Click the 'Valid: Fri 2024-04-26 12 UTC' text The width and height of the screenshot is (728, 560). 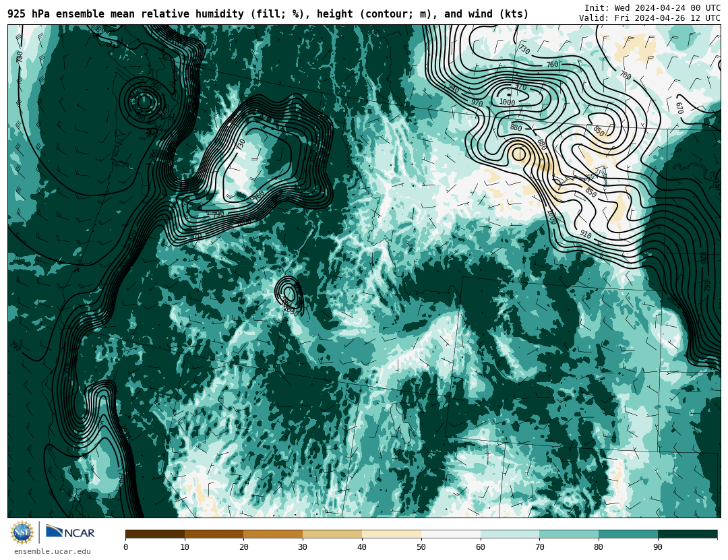pos(650,18)
